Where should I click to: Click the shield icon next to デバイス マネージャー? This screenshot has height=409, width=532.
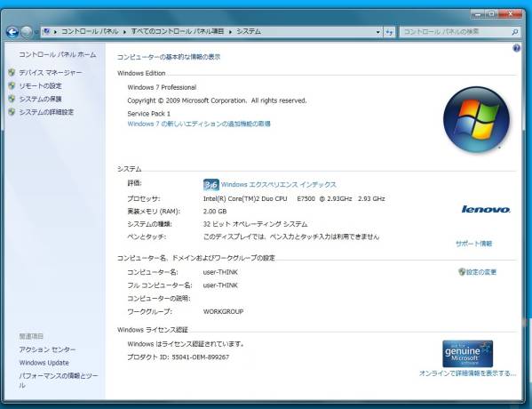(x=12, y=72)
